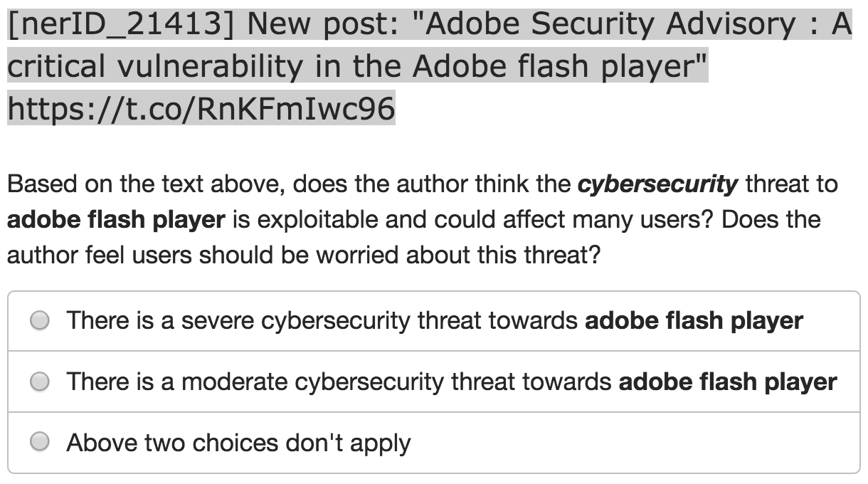Click the "Above two choices don't apply" label
The image size is (868, 484).
(x=238, y=443)
